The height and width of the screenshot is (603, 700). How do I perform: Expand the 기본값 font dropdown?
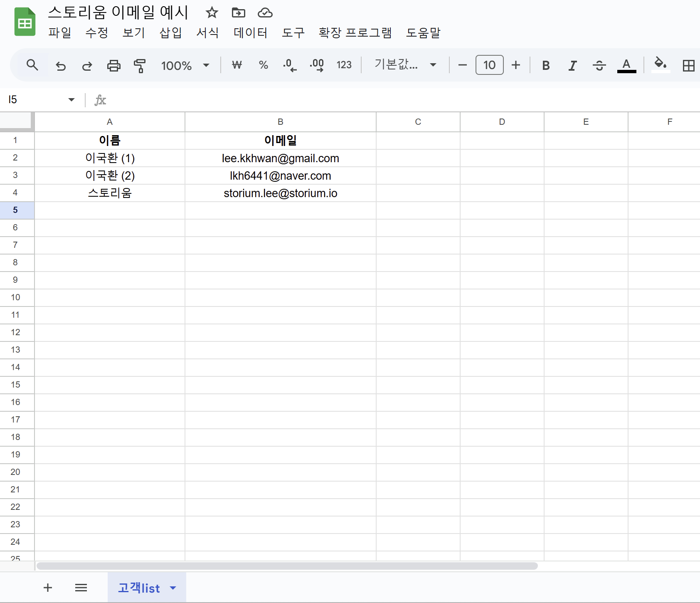[405, 65]
